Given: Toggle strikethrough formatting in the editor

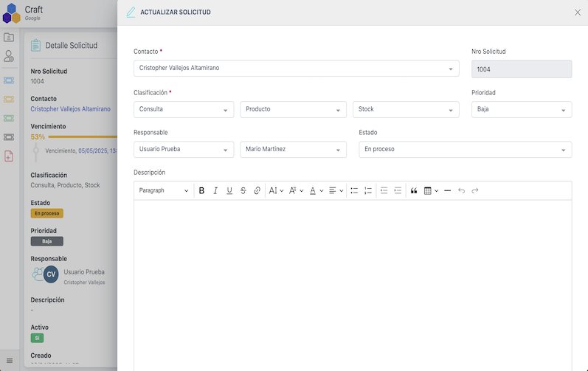Looking at the screenshot, I should pos(243,191).
